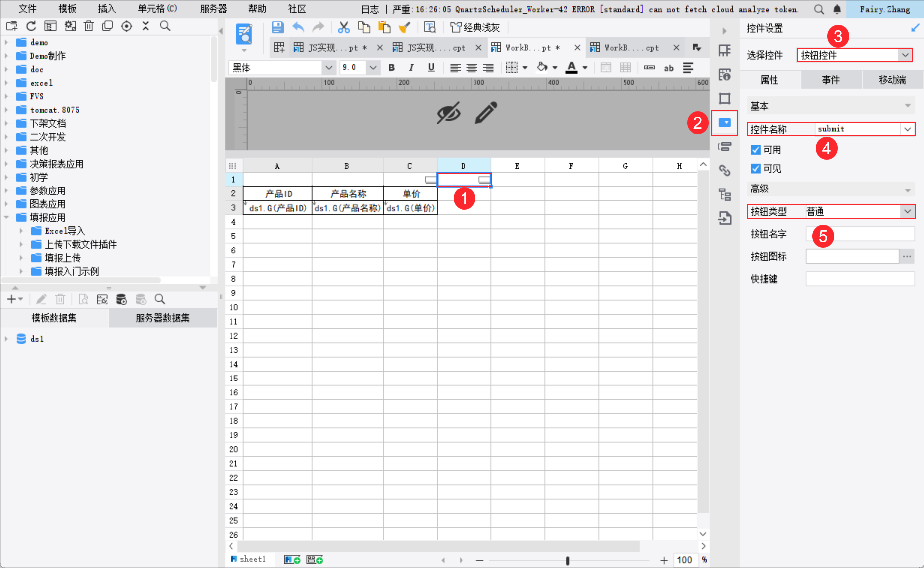Open the Fairy.Zhang user account

(x=885, y=9)
